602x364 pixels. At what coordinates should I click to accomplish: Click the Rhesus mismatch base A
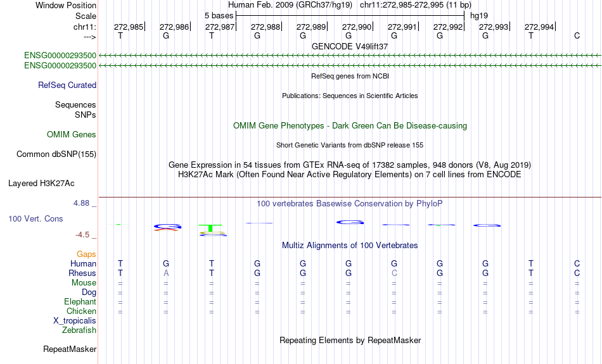pos(166,273)
